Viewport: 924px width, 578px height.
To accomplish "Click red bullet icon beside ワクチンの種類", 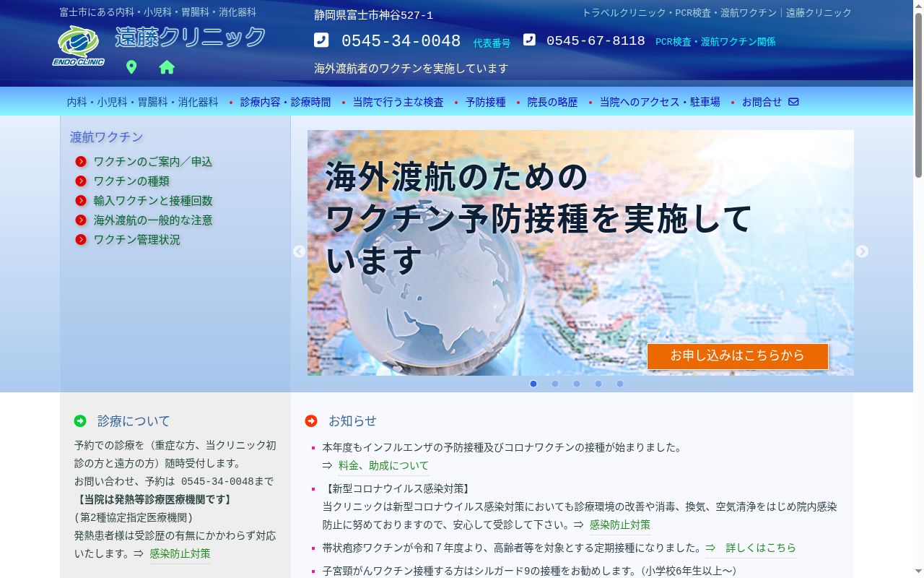I will tap(81, 181).
